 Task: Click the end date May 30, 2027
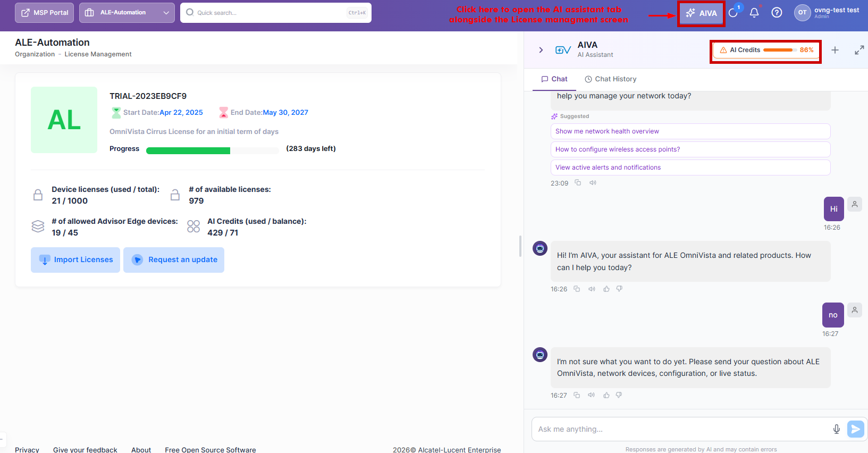pos(285,113)
